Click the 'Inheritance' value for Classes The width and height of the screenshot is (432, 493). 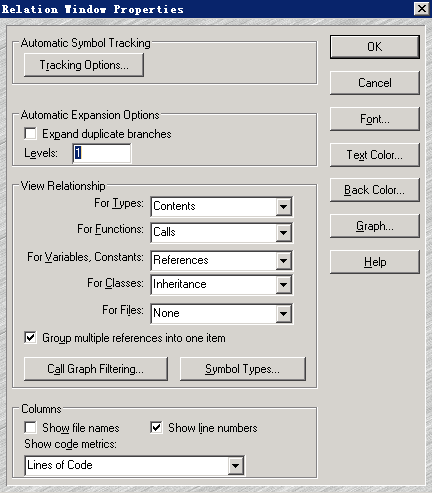coord(180,284)
